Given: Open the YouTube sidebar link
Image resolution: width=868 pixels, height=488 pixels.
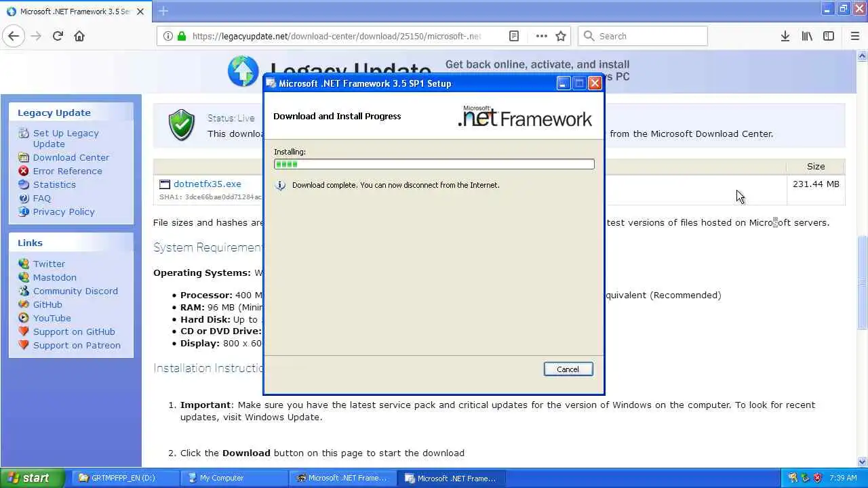Looking at the screenshot, I should click(52, 318).
